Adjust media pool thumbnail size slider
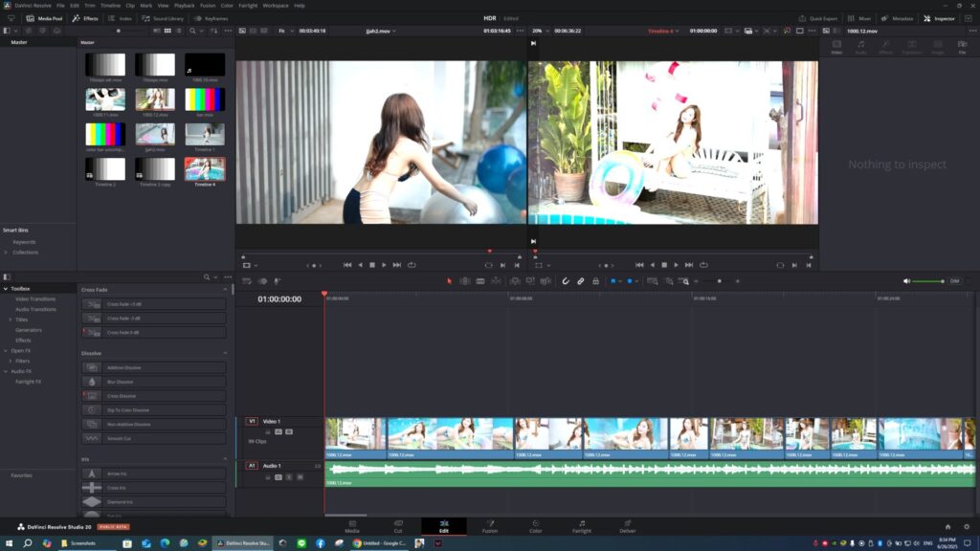The image size is (980, 551). click(118, 31)
